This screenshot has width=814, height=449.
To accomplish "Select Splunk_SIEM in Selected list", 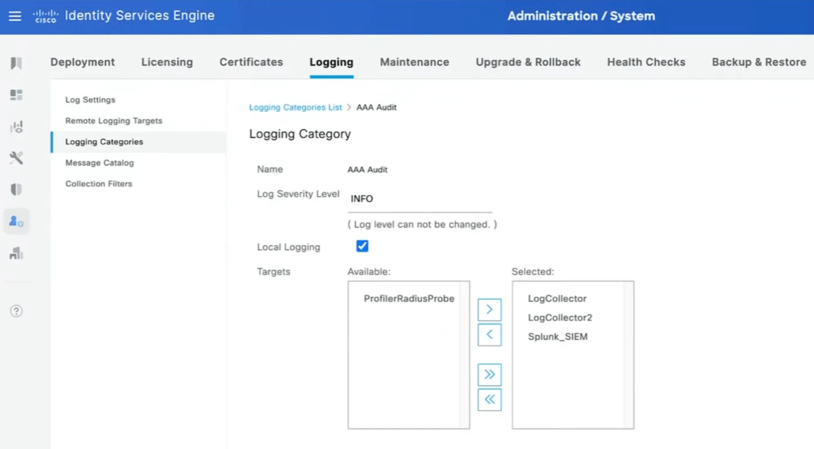I will click(558, 337).
